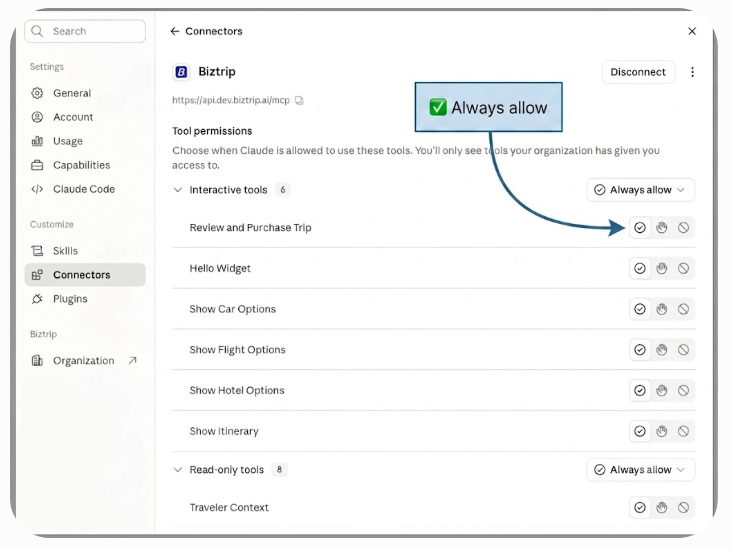
Task: Disconnect the Biztrip connector
Action: pos(638,72)
